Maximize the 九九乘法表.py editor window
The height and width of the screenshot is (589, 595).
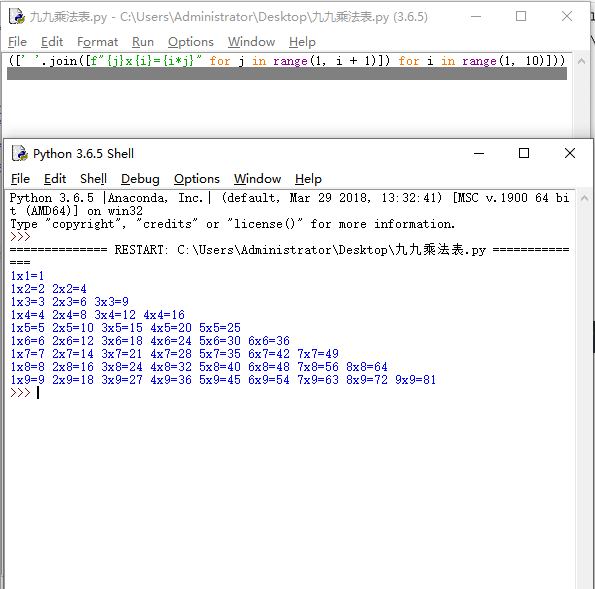[x=521, y=16]
